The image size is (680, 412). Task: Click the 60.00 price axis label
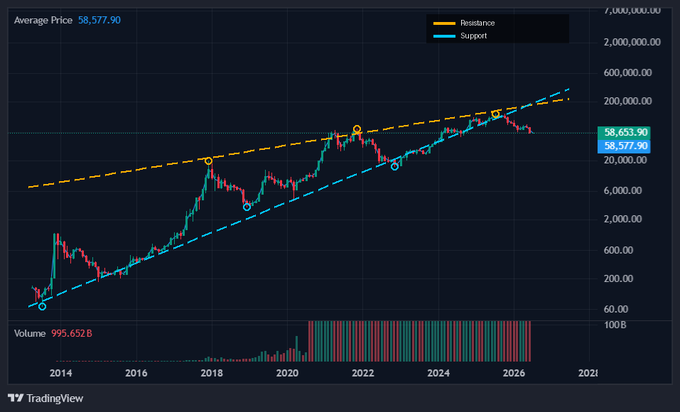(x=616, y=309)
